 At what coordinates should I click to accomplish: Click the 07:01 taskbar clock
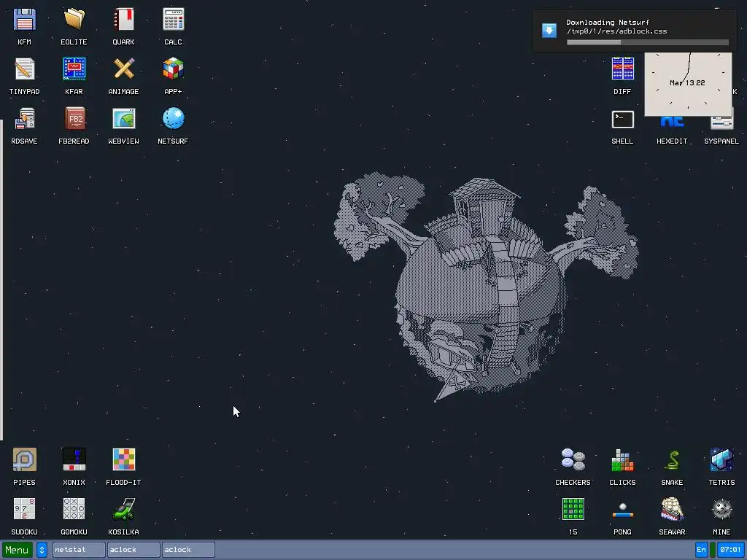pyautogui.click(x=730, y=550)
